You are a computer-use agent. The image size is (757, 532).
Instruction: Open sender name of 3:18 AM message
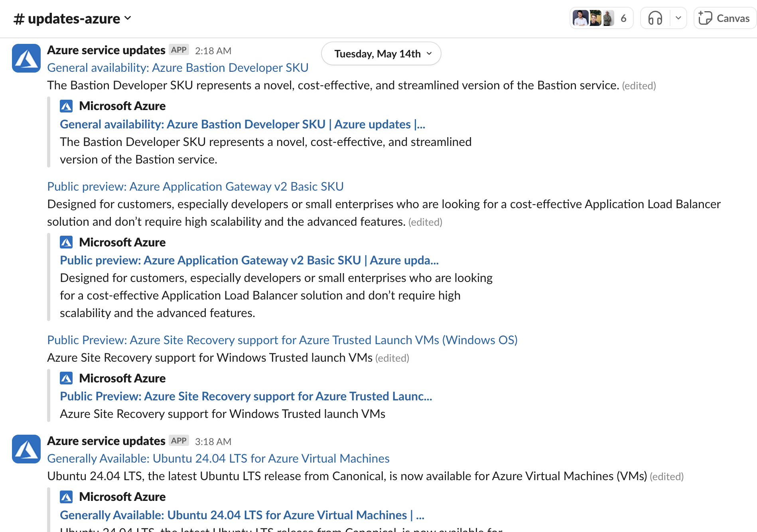tap(106, 441)
